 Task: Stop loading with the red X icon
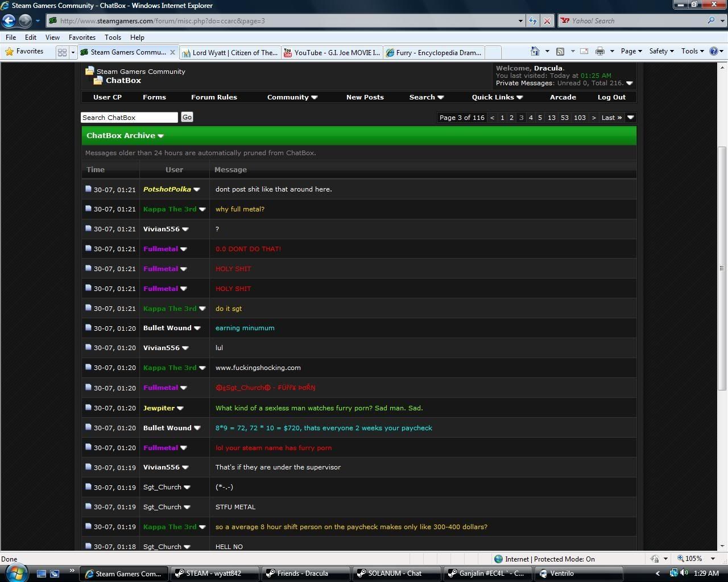[x=547, y=21]
